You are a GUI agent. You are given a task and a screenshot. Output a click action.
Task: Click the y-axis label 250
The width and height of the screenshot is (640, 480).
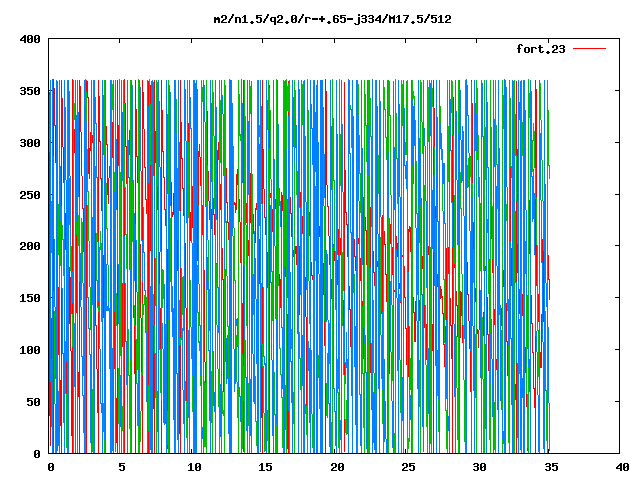(30, 195)
